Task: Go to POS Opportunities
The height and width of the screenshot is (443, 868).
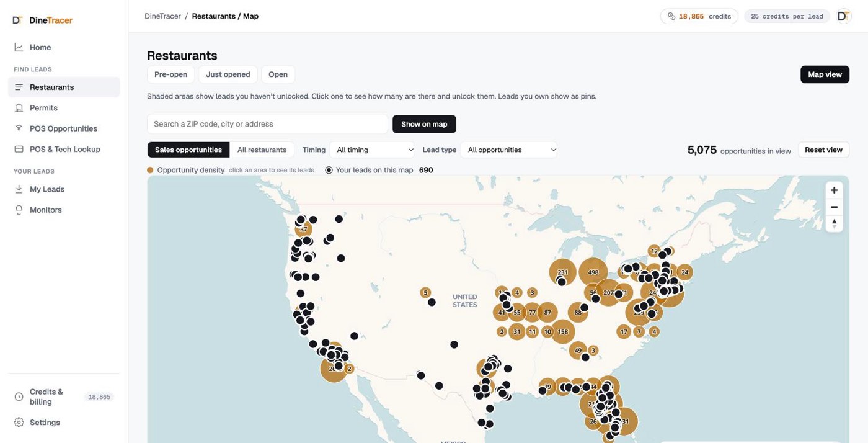Action: click(x=64, y=128)
